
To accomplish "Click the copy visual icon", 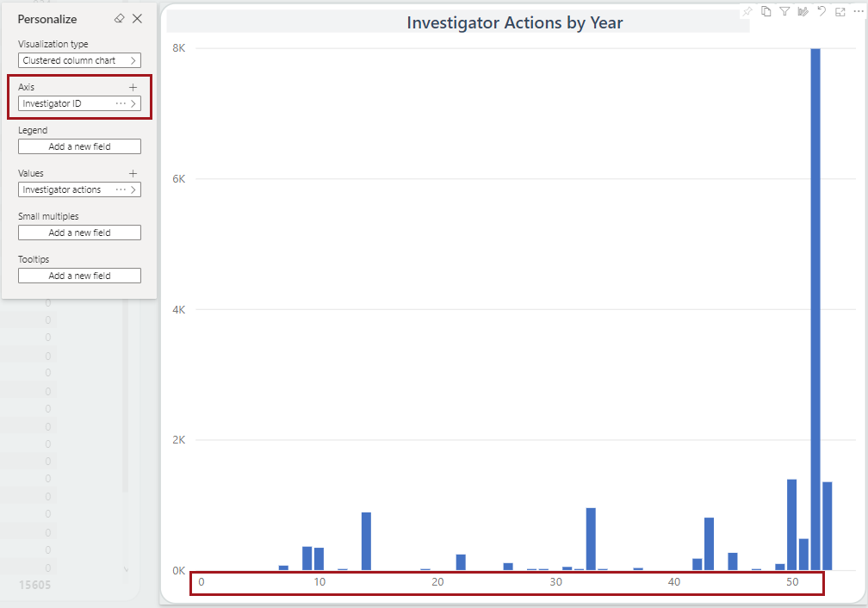I will (x=766, y=11).
